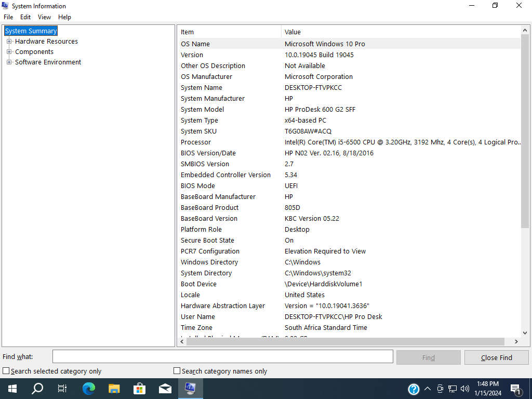Click the volume speaker tray icon
This screenshot has height=399, width=532.
465,389
